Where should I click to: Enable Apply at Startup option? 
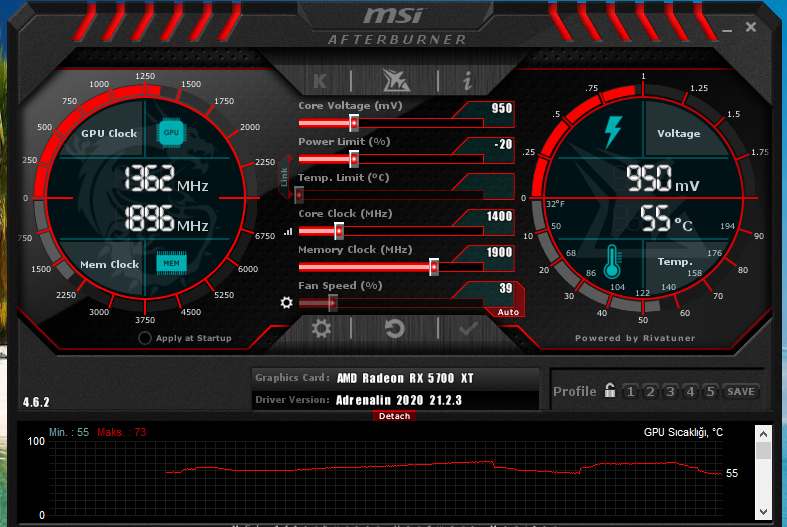click(145, 338)
